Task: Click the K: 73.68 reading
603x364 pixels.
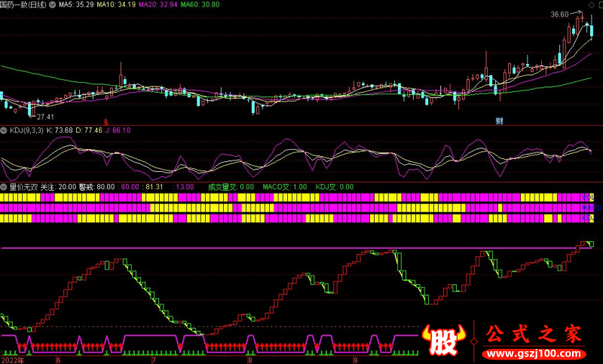Action: click(60, 130)
